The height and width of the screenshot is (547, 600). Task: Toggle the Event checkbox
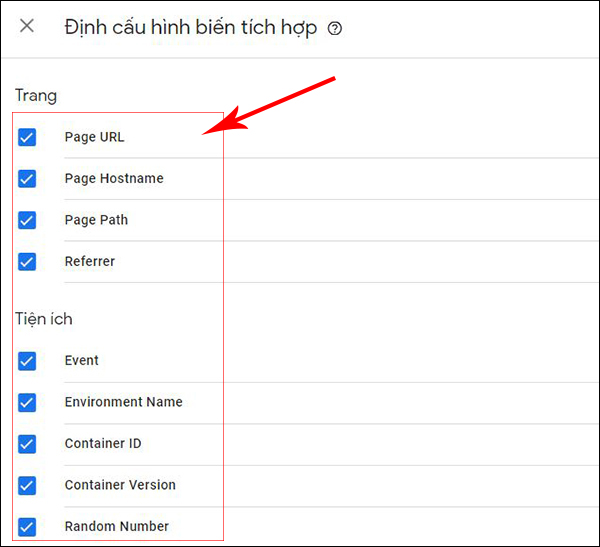[x=27, y=361]
